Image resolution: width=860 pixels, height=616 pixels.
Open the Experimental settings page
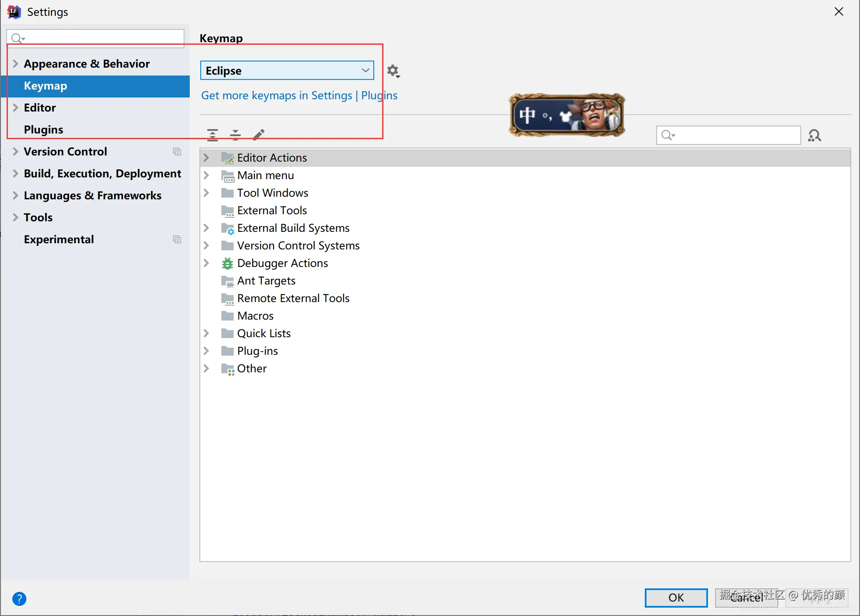(59, 239)
